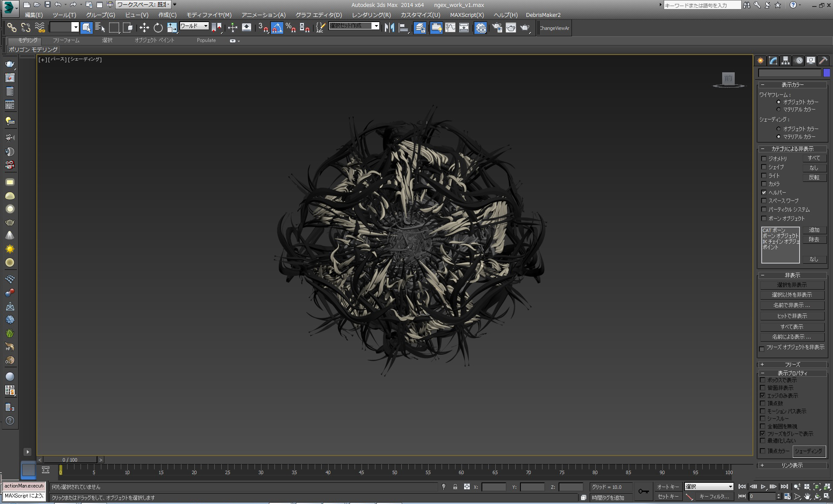This screenshot has height=504, width=833.
Task: Click the 選択を非表示 button
Action: click(x=792, y=285)
